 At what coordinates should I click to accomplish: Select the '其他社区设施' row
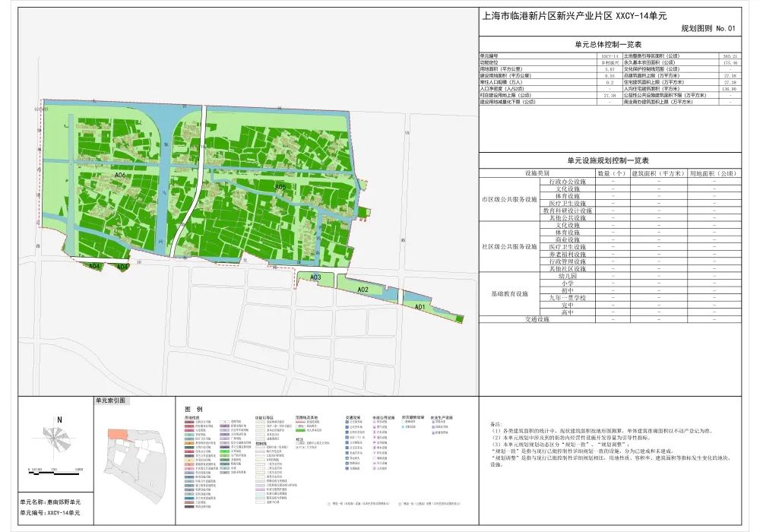[640, 269]
